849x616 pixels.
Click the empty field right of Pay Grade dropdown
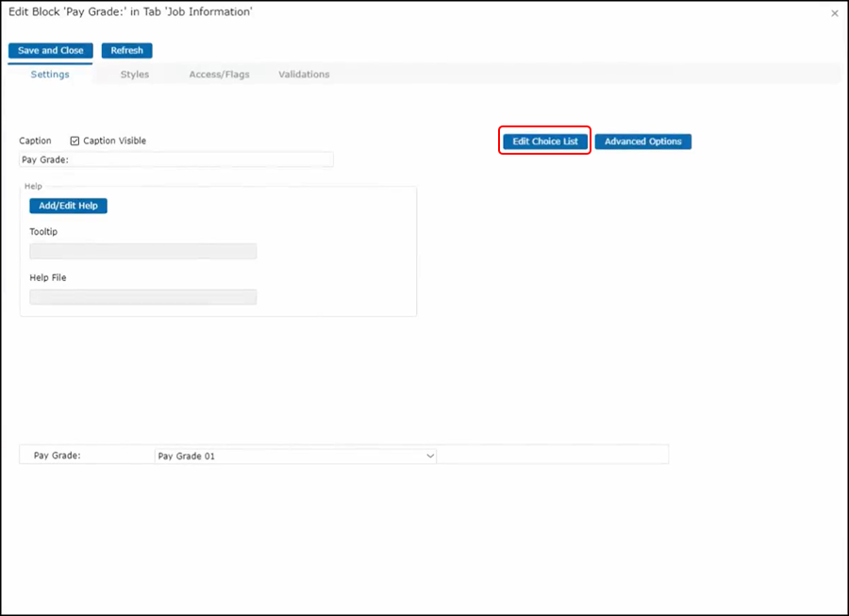coord(553,456)
